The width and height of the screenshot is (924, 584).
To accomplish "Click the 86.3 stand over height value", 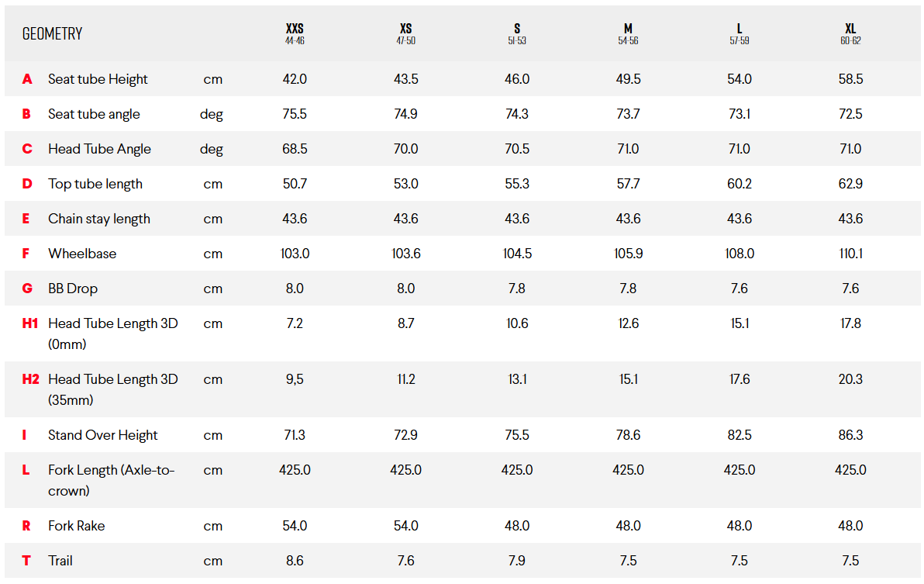I will coord(850,435).
